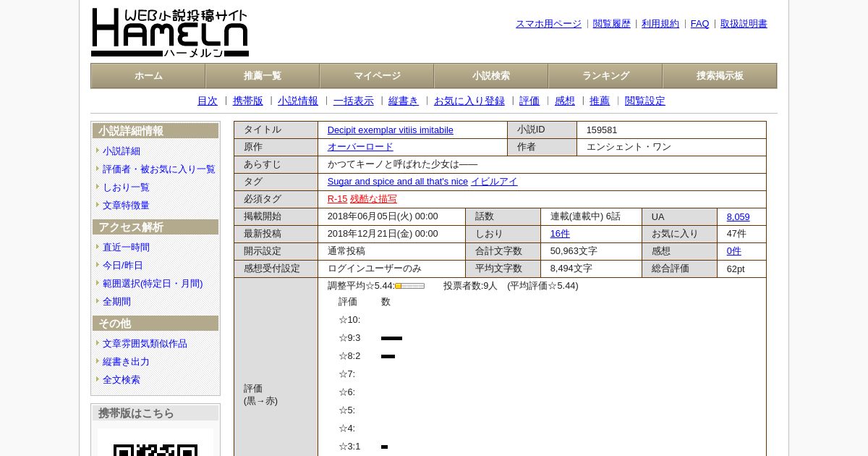The height and width of the screenshot is (456, 868).
Task: Open the FAQ link
Action: [700, 24]
